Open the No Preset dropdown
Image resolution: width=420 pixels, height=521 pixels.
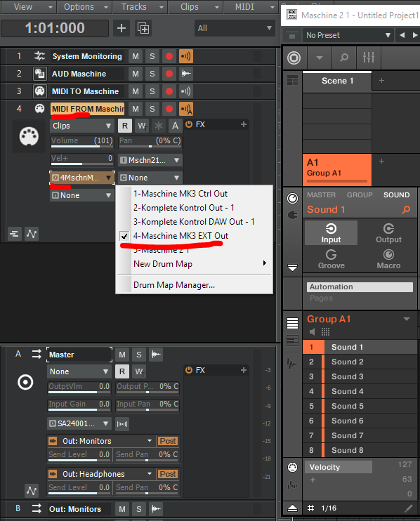(348, 35)
